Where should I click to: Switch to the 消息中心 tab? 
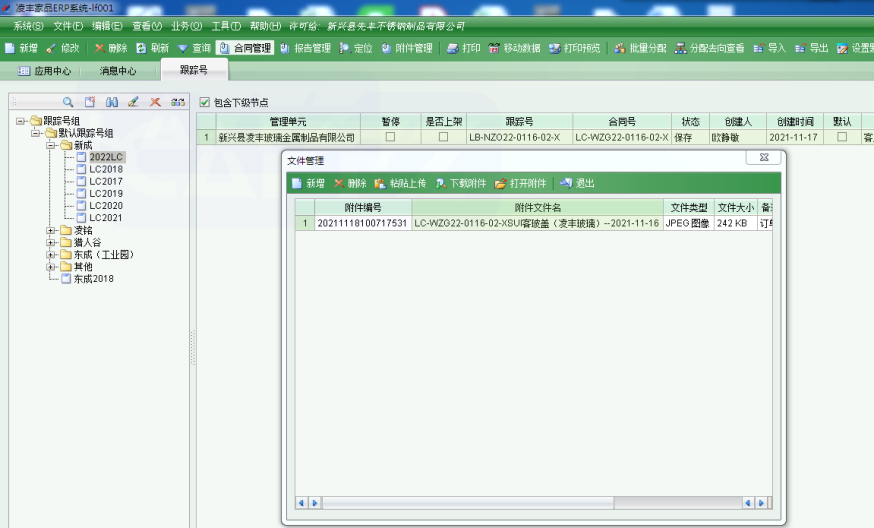click(x=118, y=71)
